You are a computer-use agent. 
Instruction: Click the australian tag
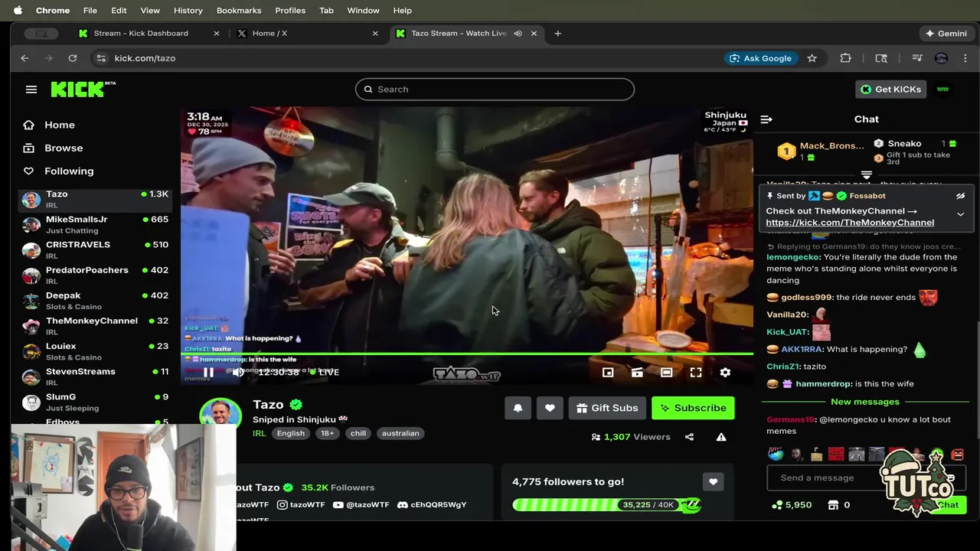[400, 433]
